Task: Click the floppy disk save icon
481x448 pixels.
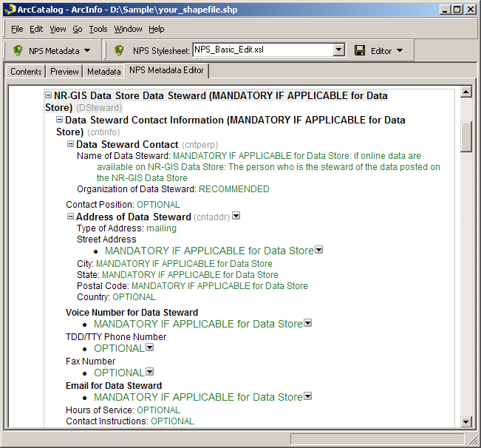Action: (360, 50)
